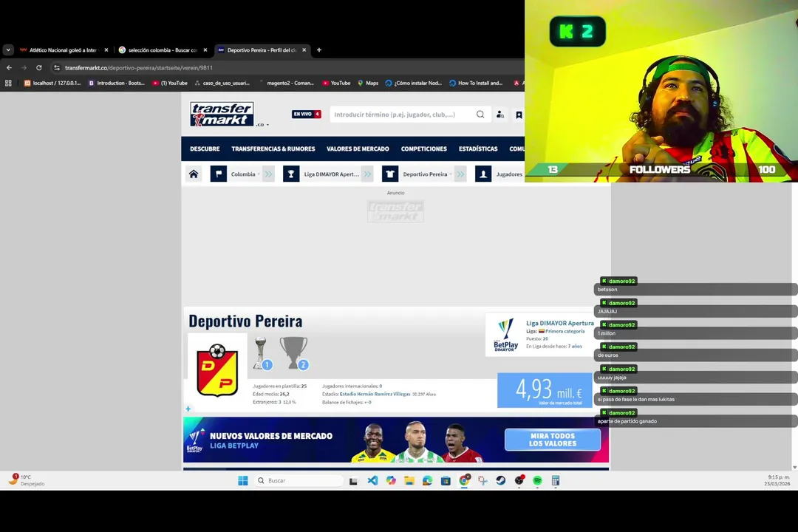Screen dimensions: 798x532
Task: Open Steam from the taskbar
Action: pos(501,480)
